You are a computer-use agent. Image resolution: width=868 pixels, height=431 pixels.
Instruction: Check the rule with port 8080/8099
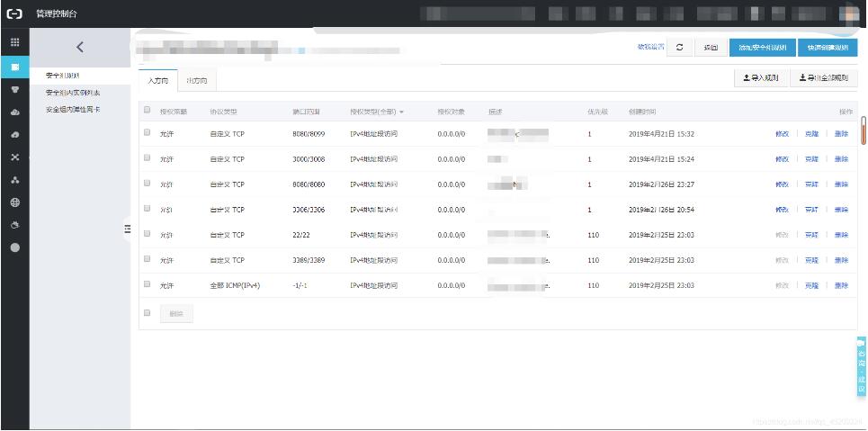[148, 133]
